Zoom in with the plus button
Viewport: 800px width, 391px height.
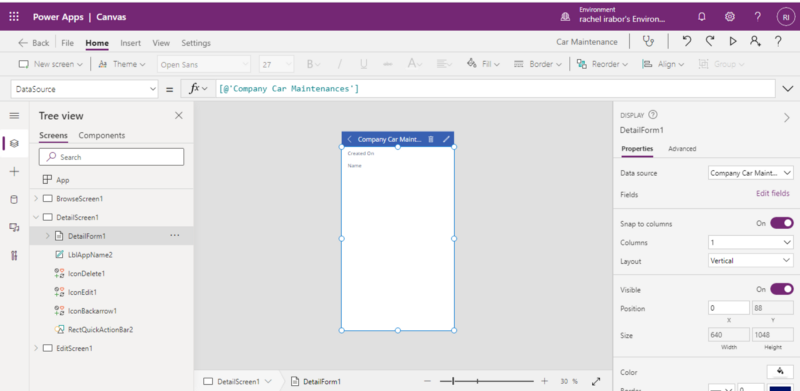click(x=544, y=381)
